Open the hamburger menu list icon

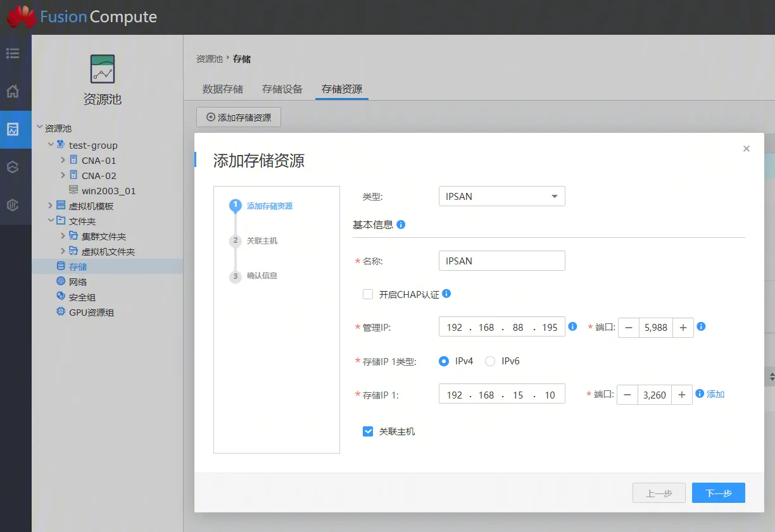pyautogui.click(x=13, y=53)
